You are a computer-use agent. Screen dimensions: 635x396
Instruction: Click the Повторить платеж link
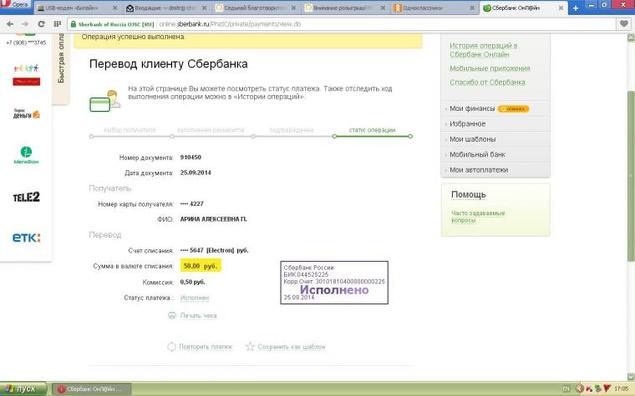coord(205,347)
